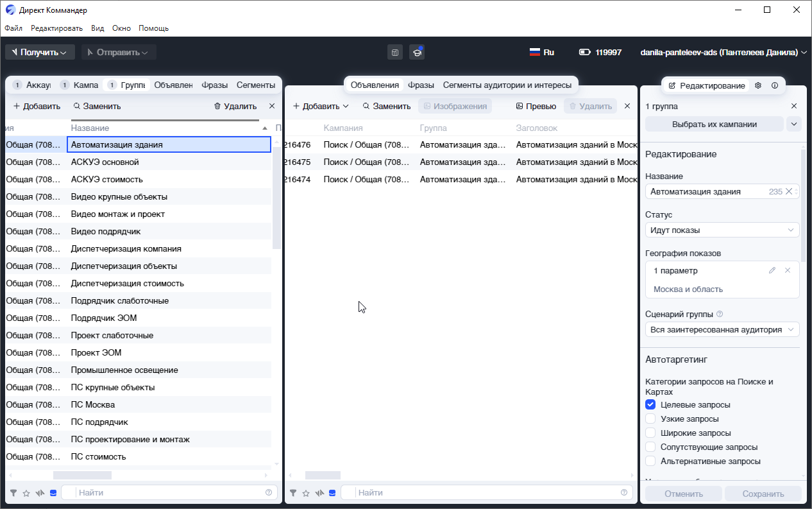
Task: Close the '1 группа' editing panel
Action: 794,106
